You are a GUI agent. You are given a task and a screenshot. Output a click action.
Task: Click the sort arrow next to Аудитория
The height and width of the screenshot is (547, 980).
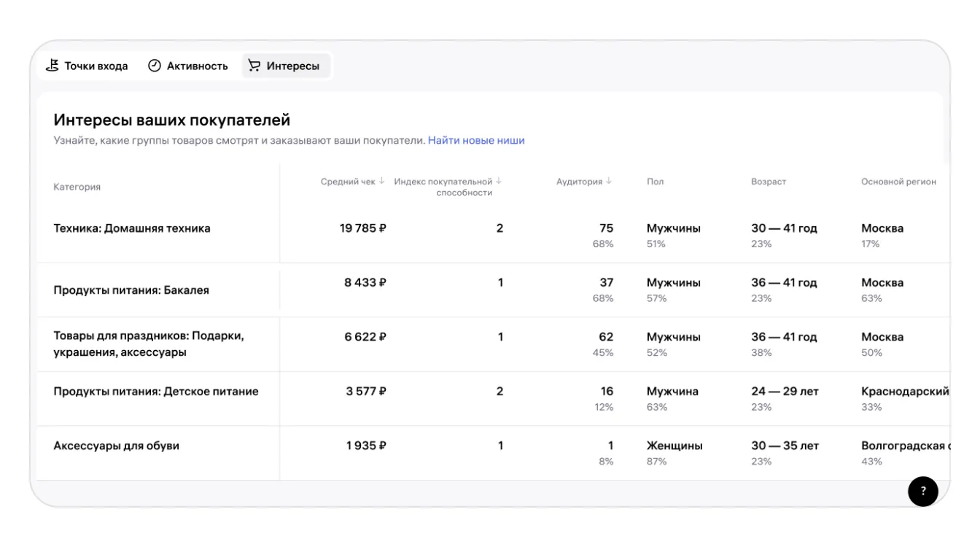(x=609, y=182)
